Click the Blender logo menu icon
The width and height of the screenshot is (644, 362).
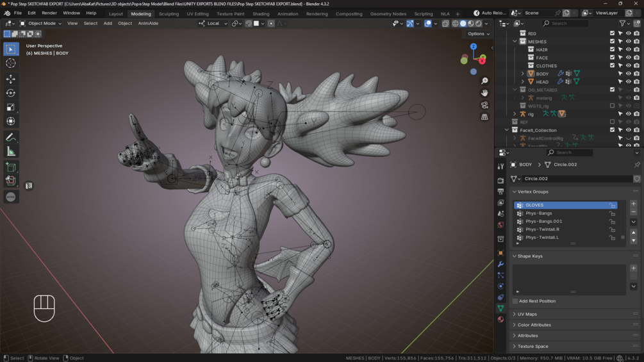click(x=7, y=13)
